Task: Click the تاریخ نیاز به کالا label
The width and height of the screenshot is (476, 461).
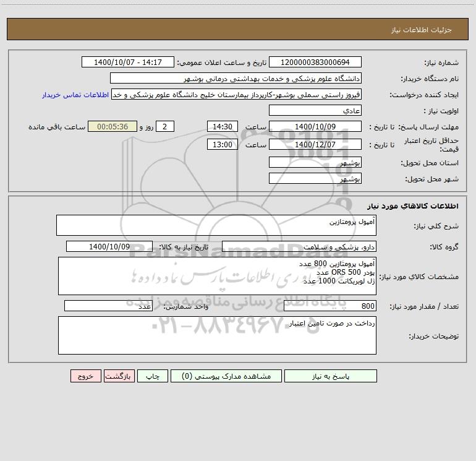Action: tap(184, 247)
